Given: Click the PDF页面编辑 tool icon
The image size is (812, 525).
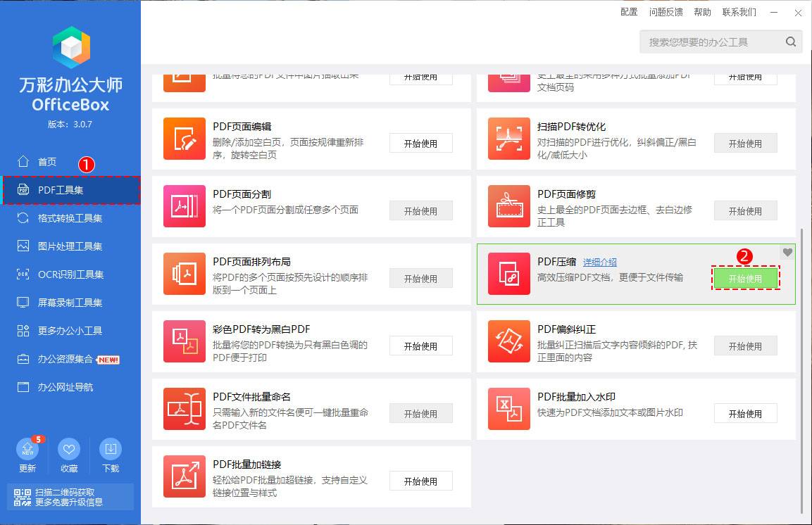Looking at the screenshot, I should (185, 139).
